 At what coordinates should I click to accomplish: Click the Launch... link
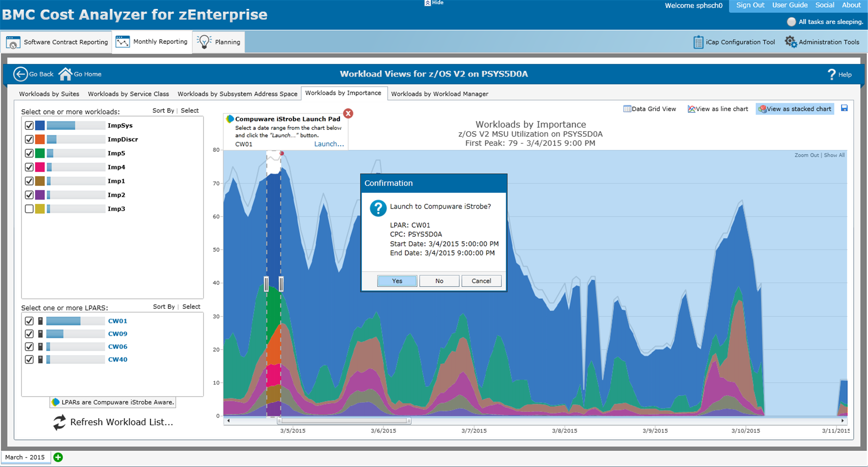(x=329, y=144)
